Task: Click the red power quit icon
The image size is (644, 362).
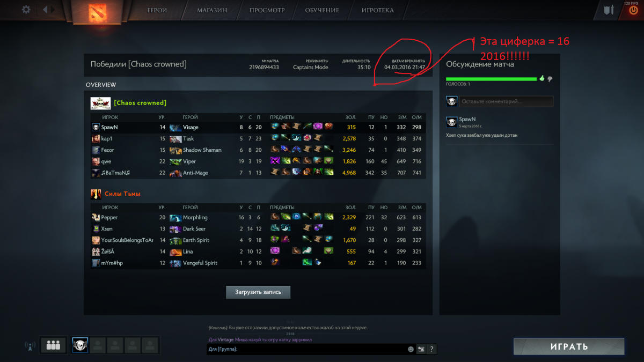Action: [x=633, y=10]
